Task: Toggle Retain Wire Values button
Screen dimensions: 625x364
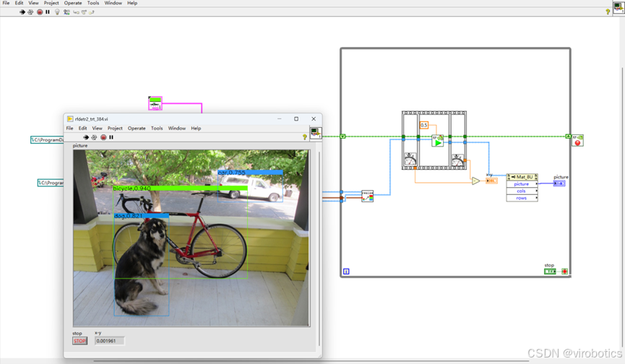Action: 66,12
